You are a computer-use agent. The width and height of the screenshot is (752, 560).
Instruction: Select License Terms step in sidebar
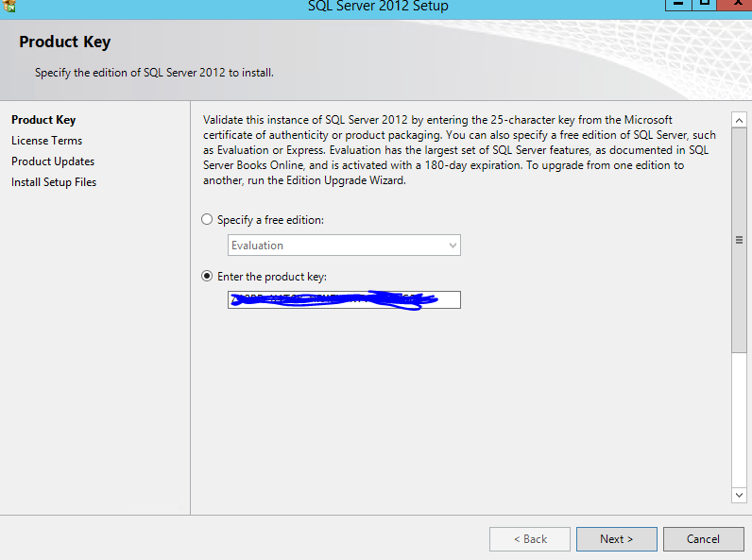tap(46, 141)
